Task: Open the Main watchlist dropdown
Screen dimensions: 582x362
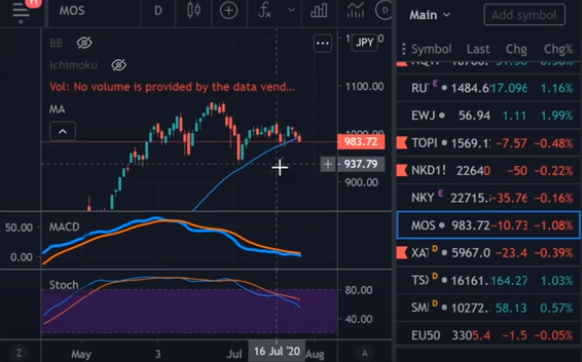Action: click(x=430, y=15)
